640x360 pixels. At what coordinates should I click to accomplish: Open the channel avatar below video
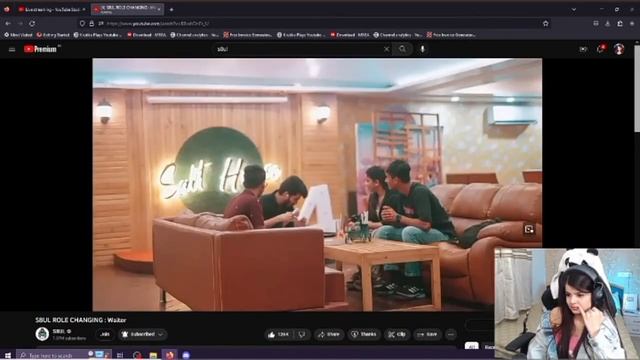click(x=42, y=334)
